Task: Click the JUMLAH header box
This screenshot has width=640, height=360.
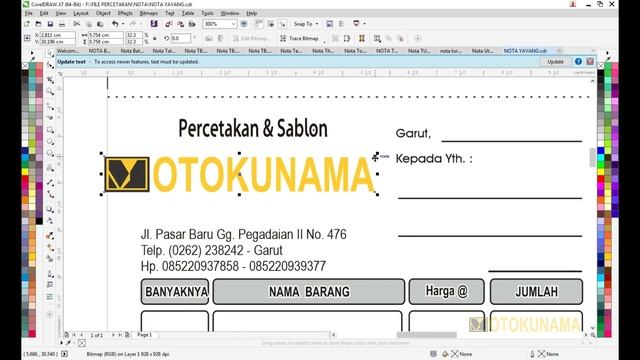Action: pos(536,291)
